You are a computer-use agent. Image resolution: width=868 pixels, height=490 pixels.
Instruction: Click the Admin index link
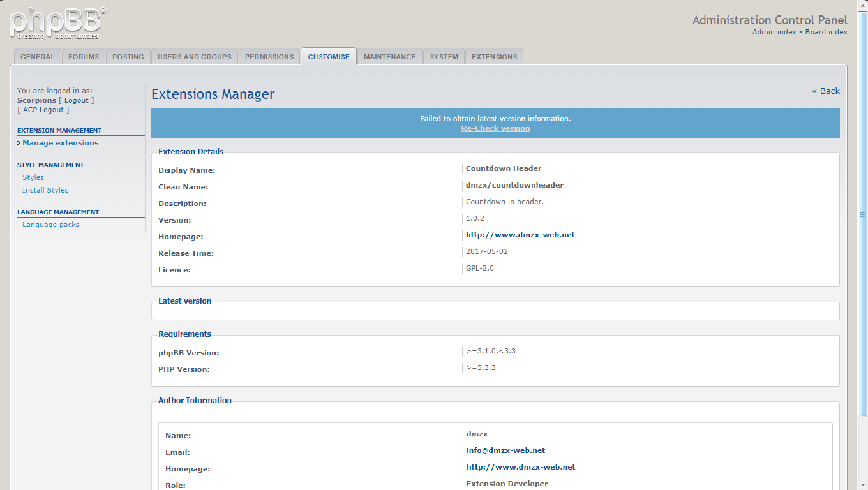click(x=774, y=32)
